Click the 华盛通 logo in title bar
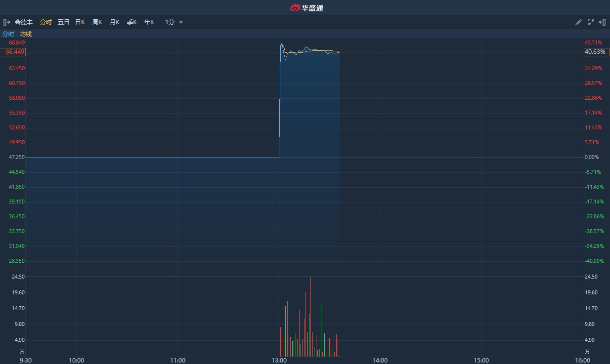Screen dimensions: 610x364 pyautogui.click(x=306, y=7)
